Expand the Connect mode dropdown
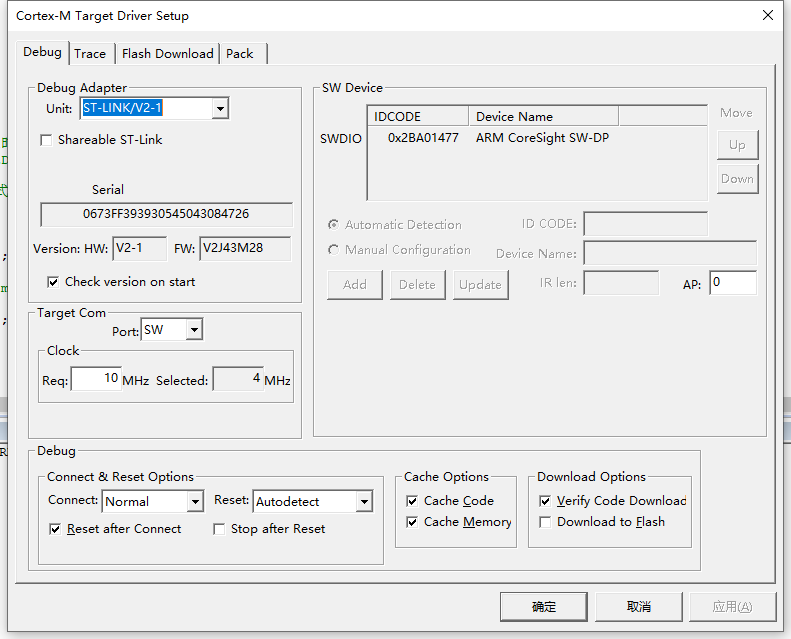791x639 pixels. [x=194, y=502]
